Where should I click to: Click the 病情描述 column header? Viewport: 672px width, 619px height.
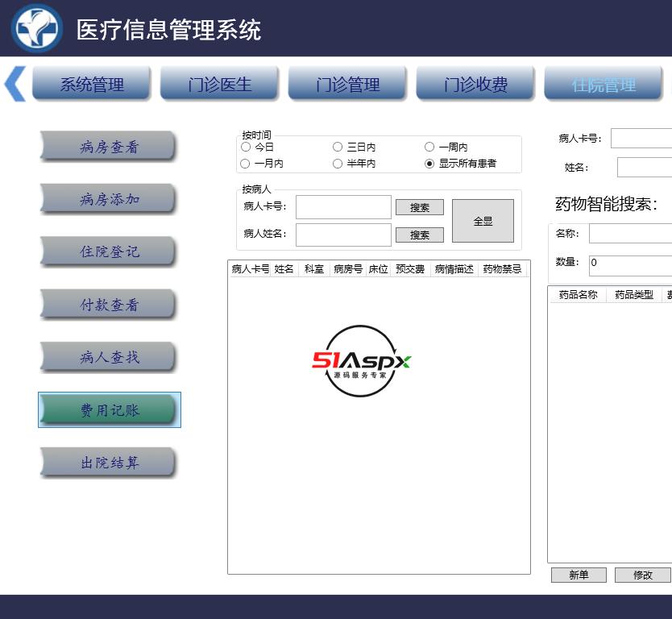[x=454, y=268]
